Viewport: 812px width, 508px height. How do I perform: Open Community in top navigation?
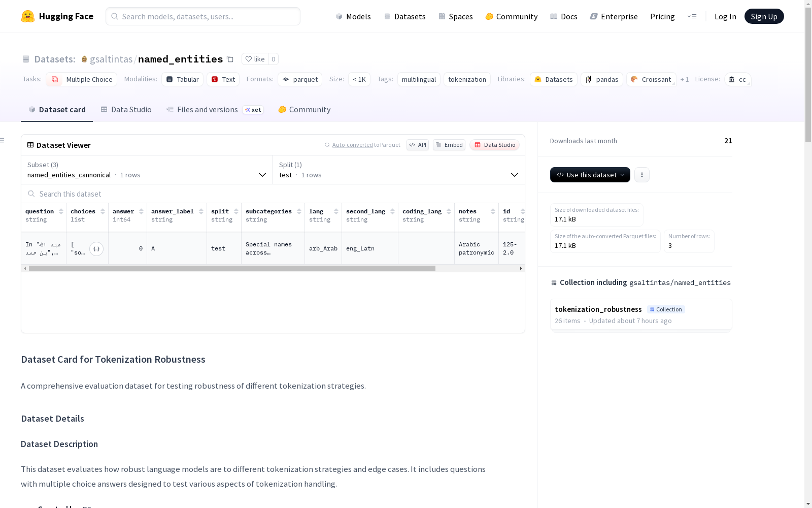tap(512, 16)
